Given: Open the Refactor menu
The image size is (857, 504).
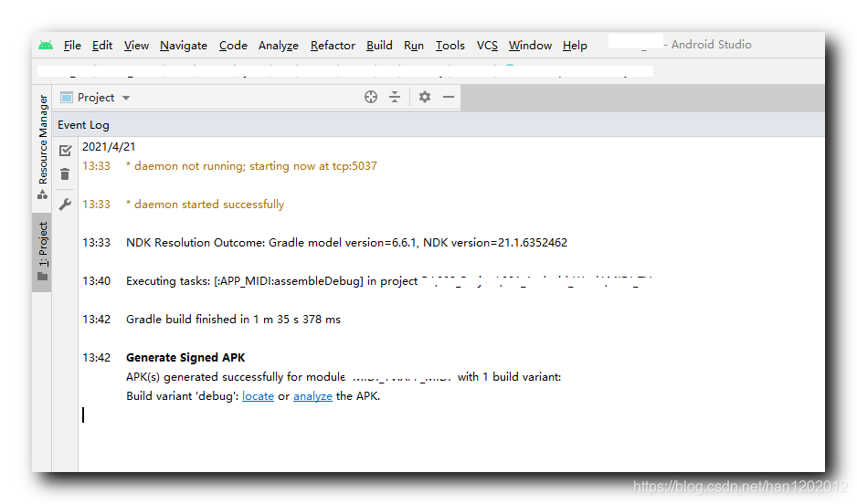Looking at the screenshot, I should coord(333,46).
